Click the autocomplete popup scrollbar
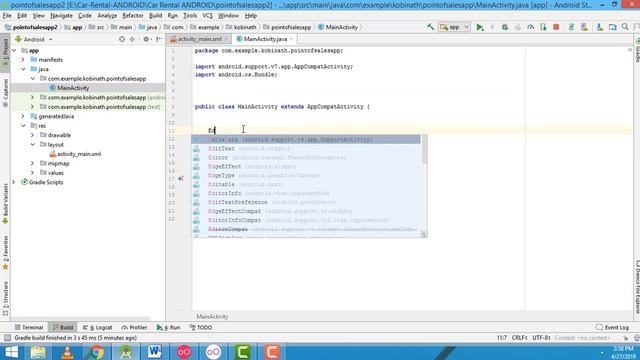Viewport: 640px width, 360px height. point(424,149)
